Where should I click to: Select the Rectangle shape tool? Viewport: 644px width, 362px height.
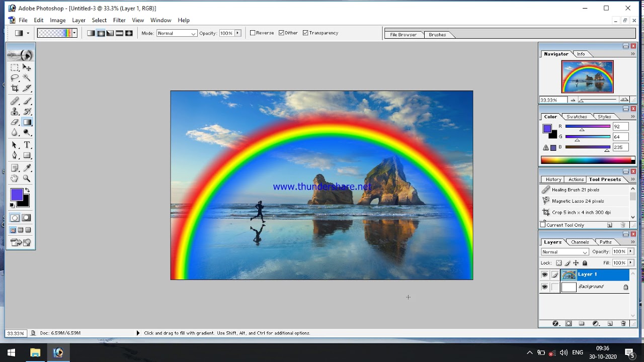tap(27, 156)
